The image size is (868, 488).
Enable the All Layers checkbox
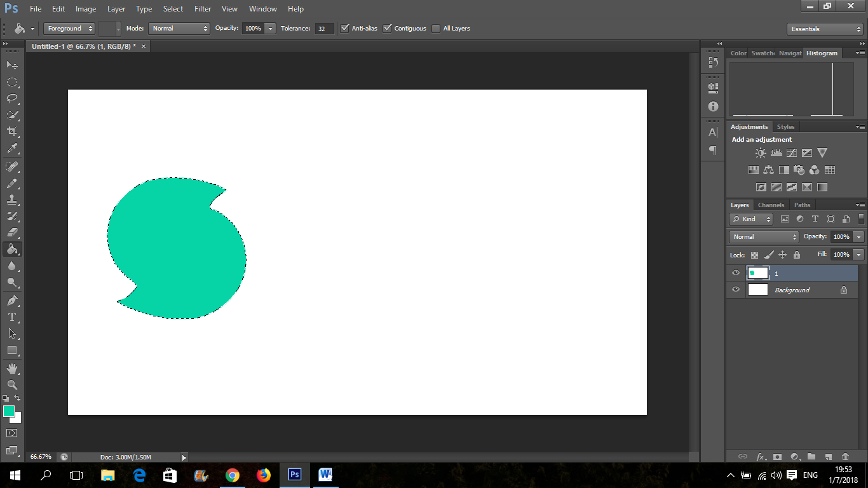[x=436, y=28]
